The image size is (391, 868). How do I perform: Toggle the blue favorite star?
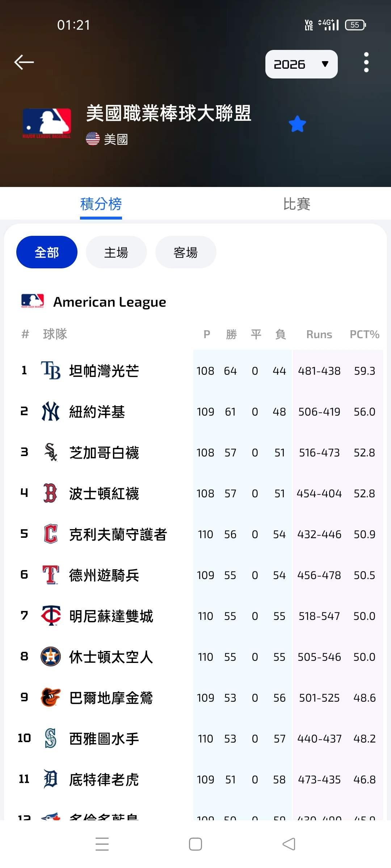(297, 124)
